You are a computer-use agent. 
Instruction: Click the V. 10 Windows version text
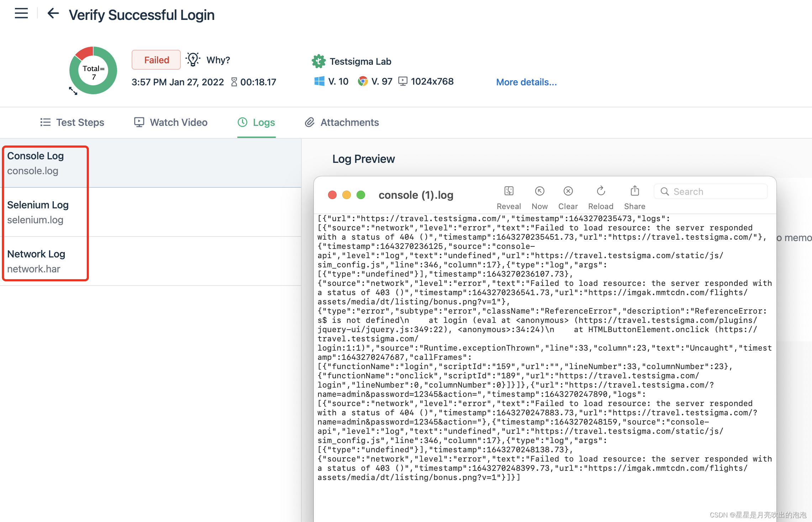[x=338, y=81]
